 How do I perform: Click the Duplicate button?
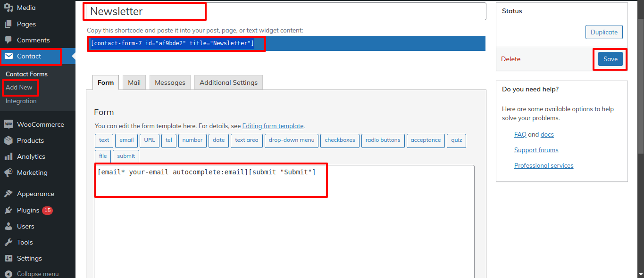[604, 33]
